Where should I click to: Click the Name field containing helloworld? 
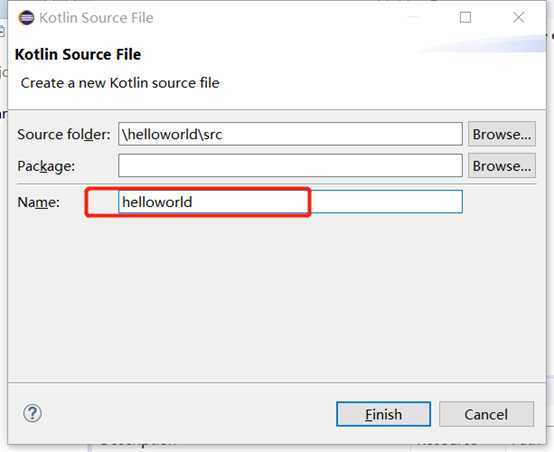tap(290, 202)
